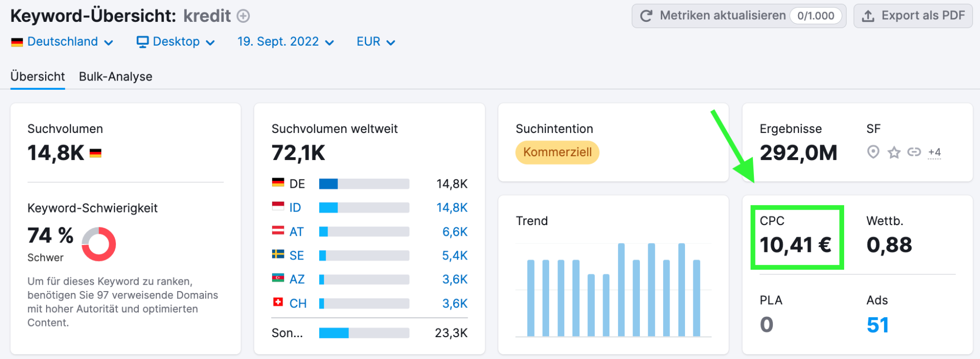Click the Suchintention heading

click(554, 129)
